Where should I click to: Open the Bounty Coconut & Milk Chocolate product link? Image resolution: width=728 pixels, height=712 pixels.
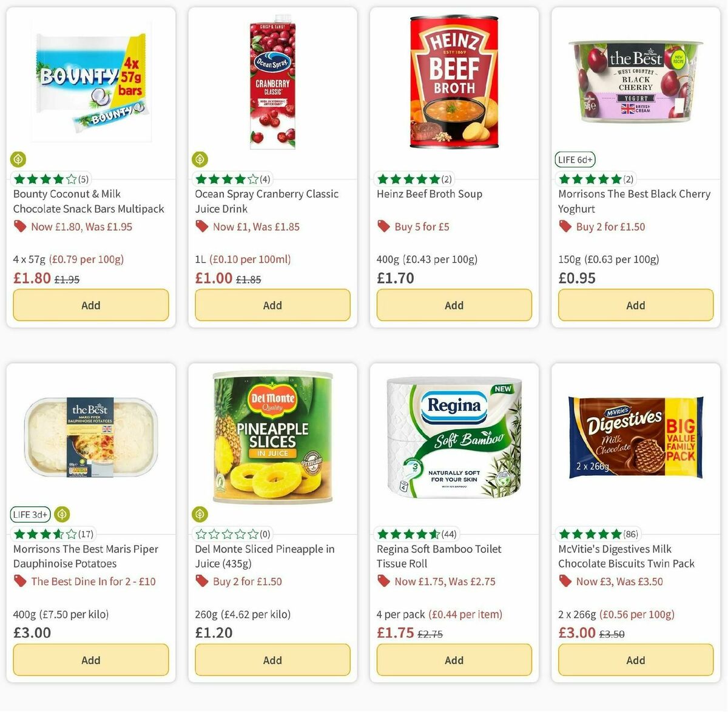pyautogui.click(x=89, y=201)
